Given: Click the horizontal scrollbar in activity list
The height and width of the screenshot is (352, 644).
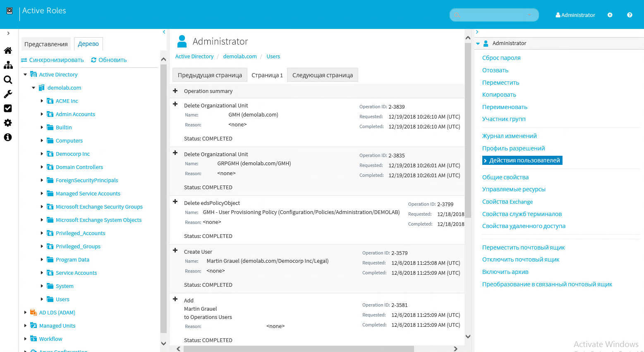Looking at the screenshot, I should [298, 349].
